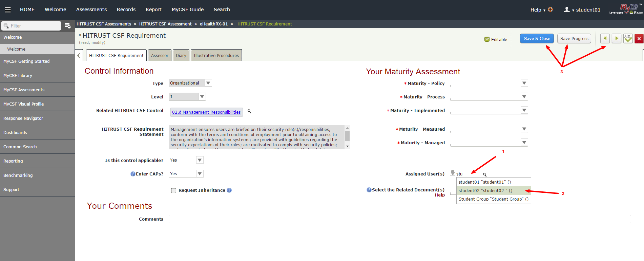Run the ABC spell check

628,38
